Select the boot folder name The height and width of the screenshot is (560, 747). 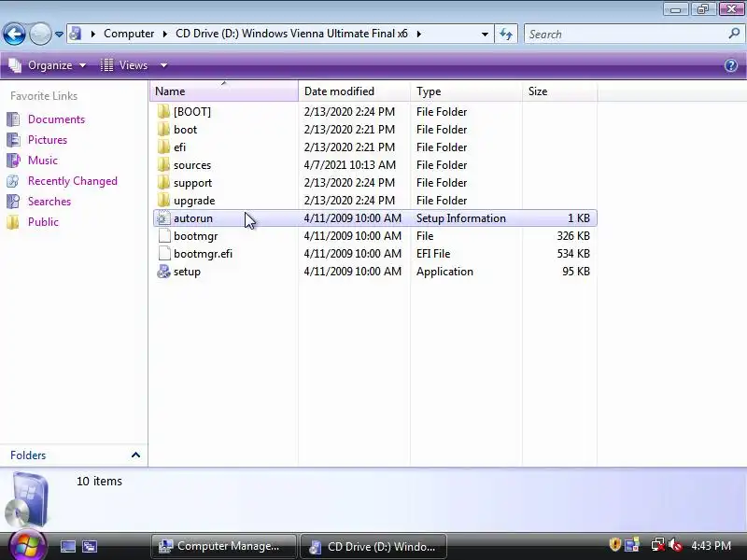185,130
